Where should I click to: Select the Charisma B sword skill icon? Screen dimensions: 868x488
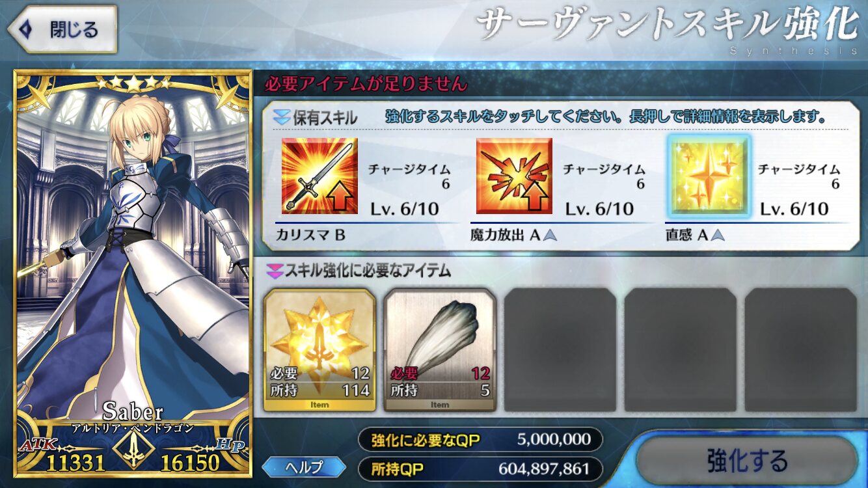click(319, 176)
